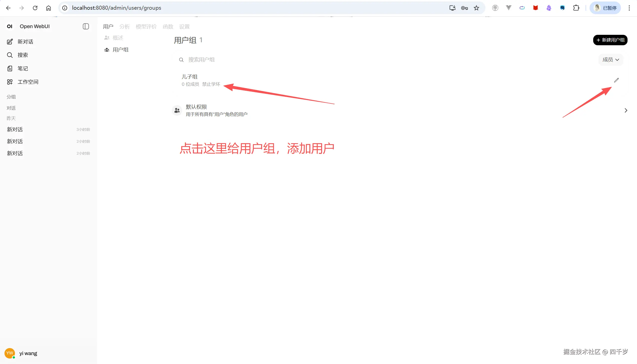Switch to the 分析 tab
Screen dimensions: 637x364
(x=124, y=26)
